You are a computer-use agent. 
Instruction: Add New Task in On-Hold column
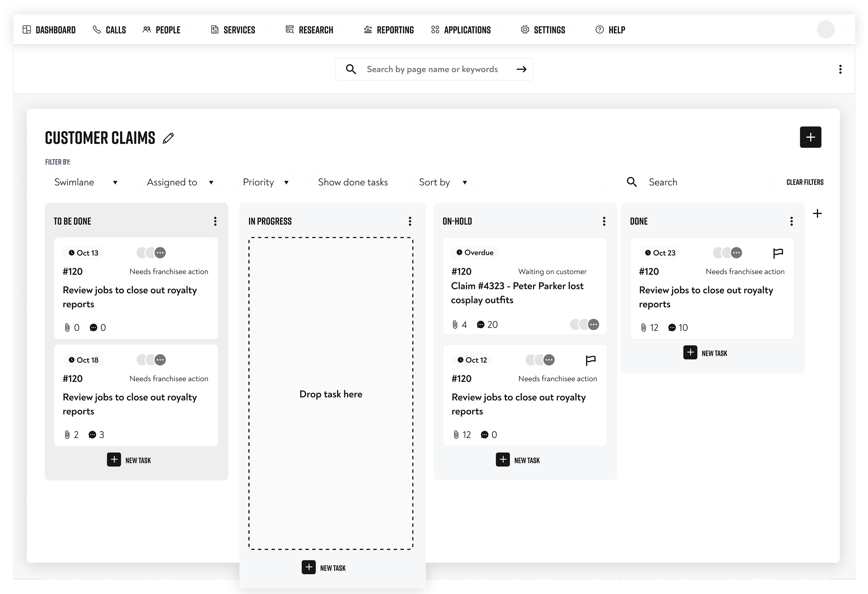click(518, 460)
